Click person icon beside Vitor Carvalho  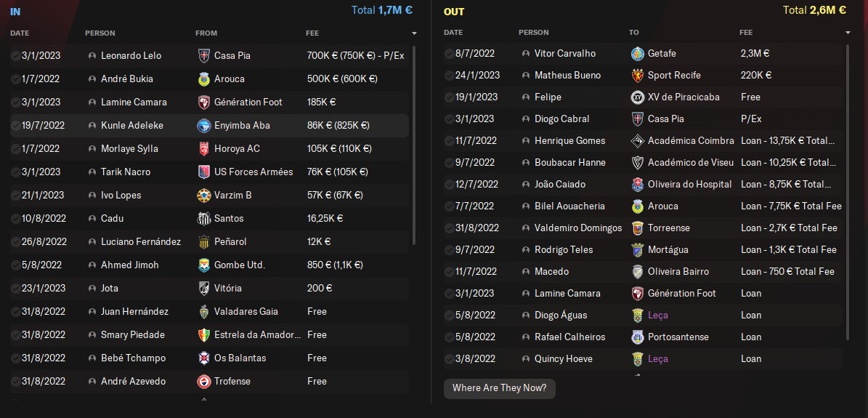[526, 54]
